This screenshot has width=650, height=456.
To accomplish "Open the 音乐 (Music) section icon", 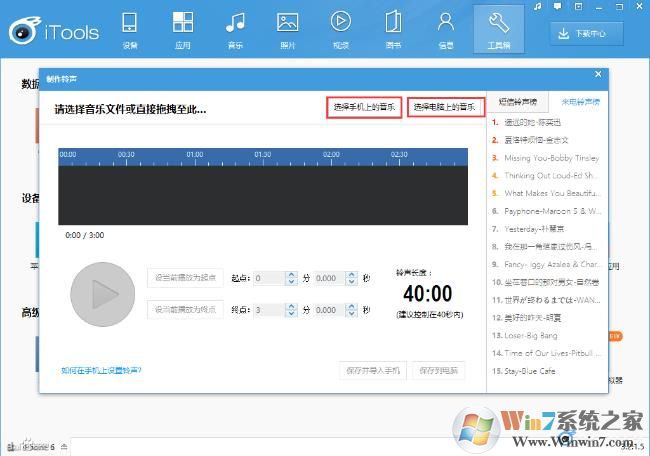I will click(235, 28).
